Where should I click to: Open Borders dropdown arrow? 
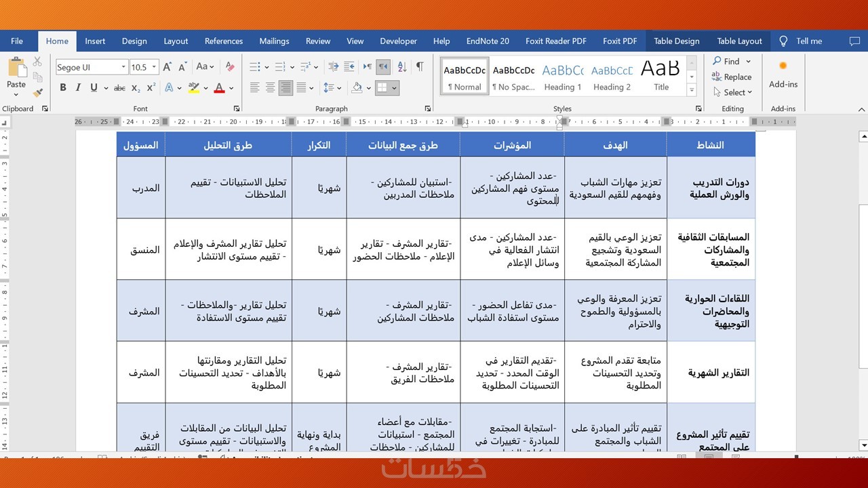(394, 87)
